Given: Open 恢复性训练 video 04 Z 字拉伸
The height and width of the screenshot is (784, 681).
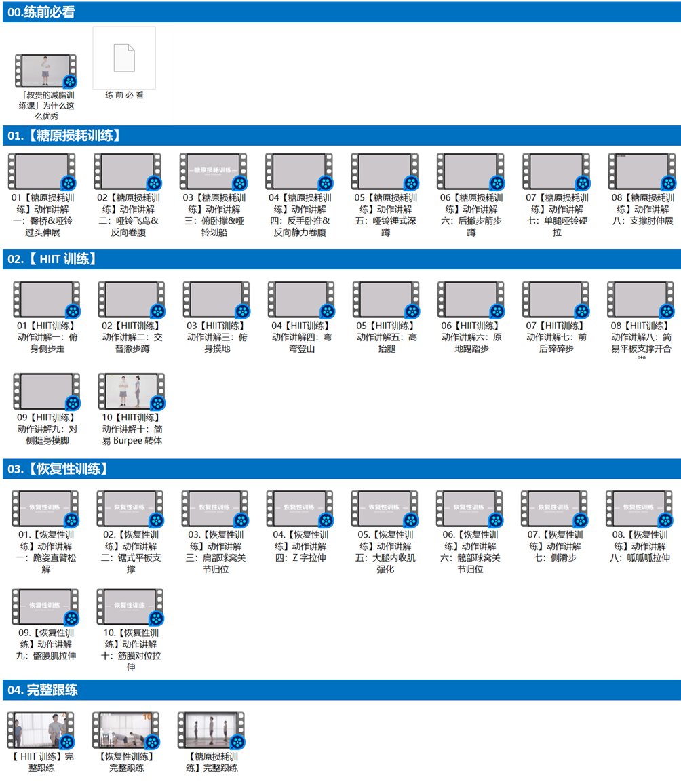Looking at the screenshot, I should coord(299,509).
